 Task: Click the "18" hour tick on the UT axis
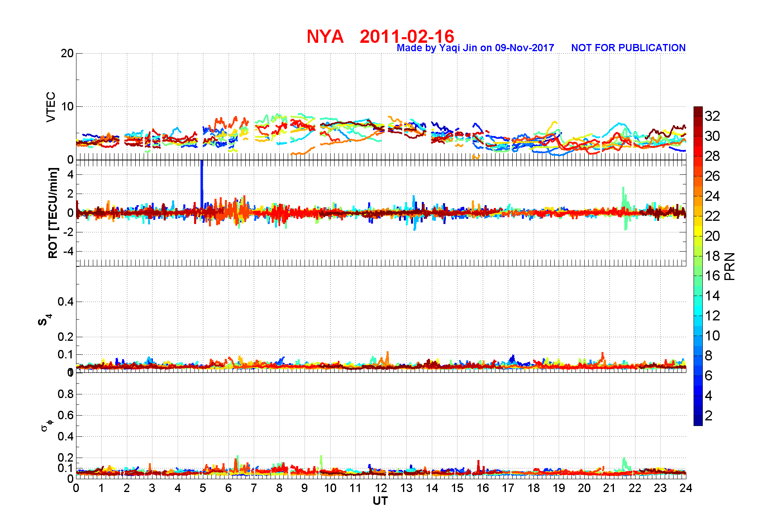(533, 488)
